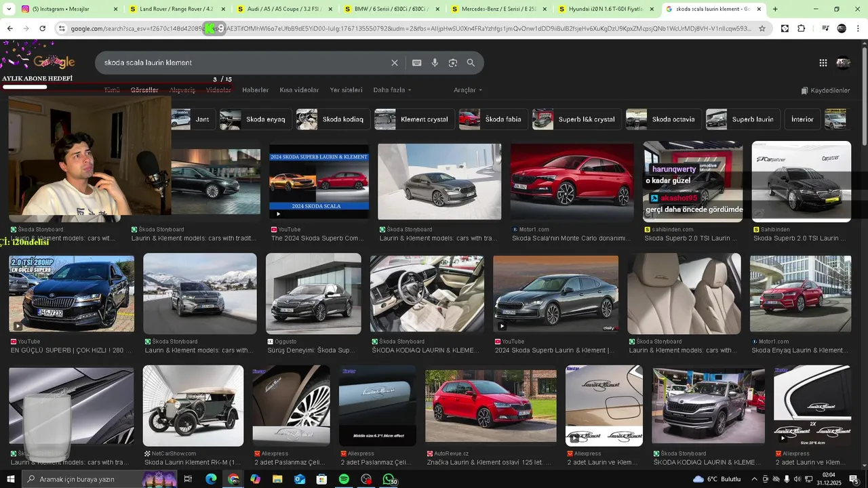868x488 pixels.
Task: Submit search with the magnifier icon
Action: point(471,62)
